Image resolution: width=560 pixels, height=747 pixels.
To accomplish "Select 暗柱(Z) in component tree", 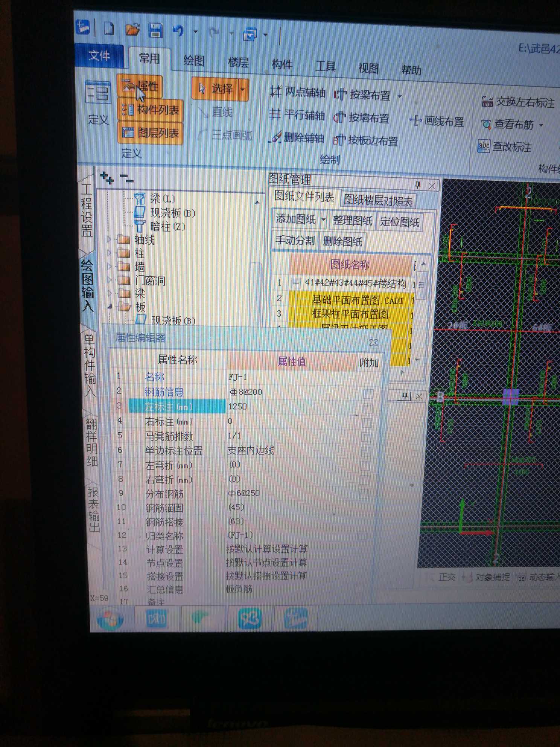I will point(160,226).
